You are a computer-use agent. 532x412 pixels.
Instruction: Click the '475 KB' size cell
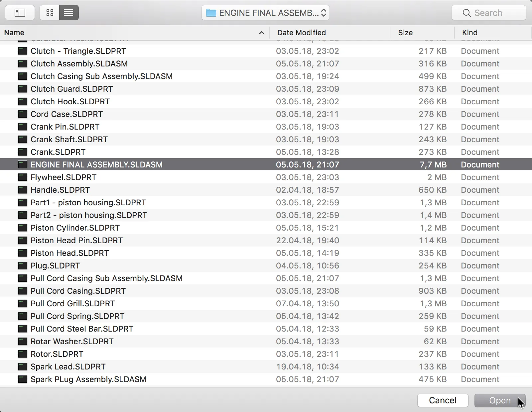(433, 379)
